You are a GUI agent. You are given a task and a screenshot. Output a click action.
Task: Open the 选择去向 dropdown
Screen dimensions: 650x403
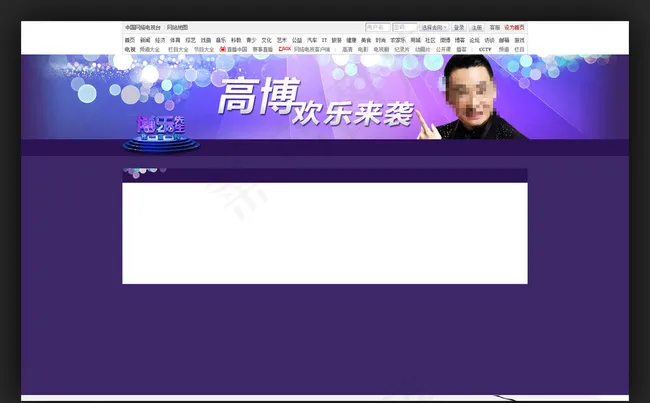434,28
